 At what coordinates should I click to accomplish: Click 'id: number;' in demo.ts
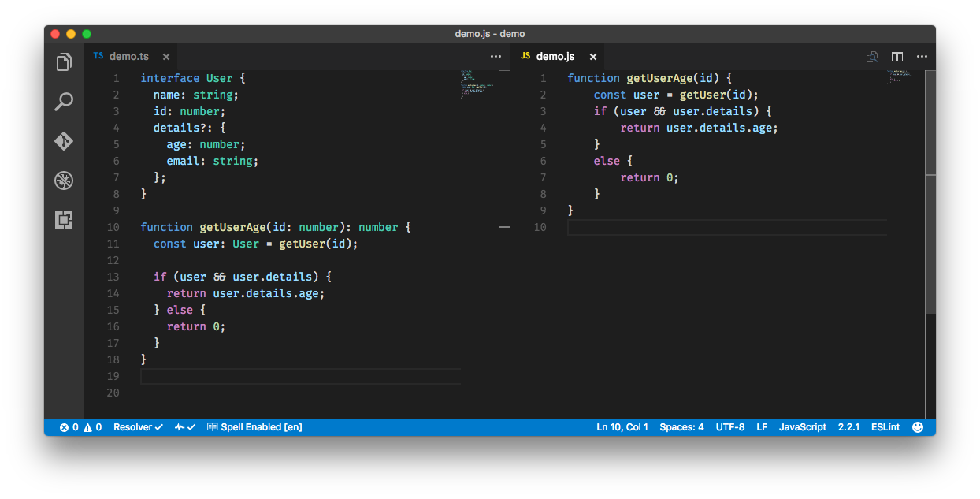point(189,111)
